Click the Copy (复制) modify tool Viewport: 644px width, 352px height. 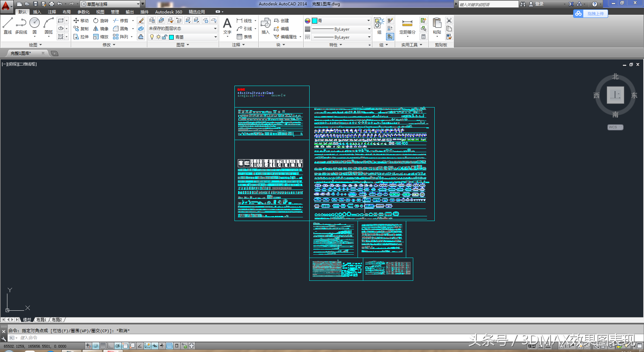pyautogui.click(x=81, y=29)
